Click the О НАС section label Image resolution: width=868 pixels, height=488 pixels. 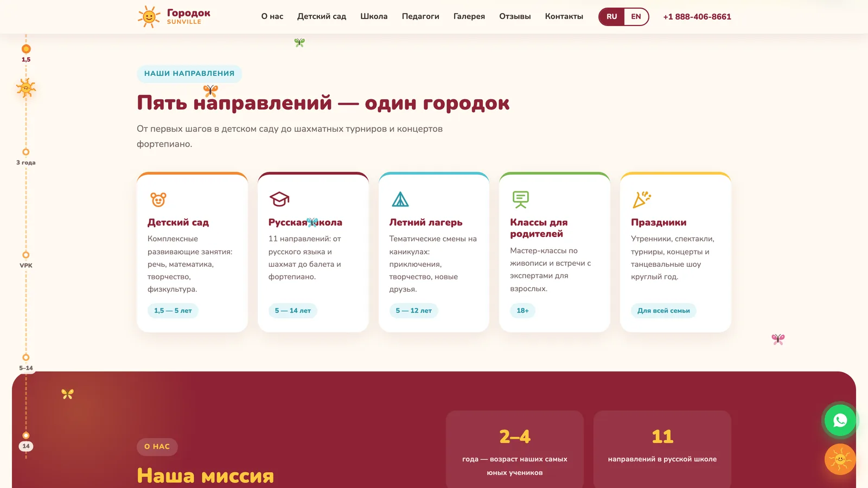click(157, 447)
